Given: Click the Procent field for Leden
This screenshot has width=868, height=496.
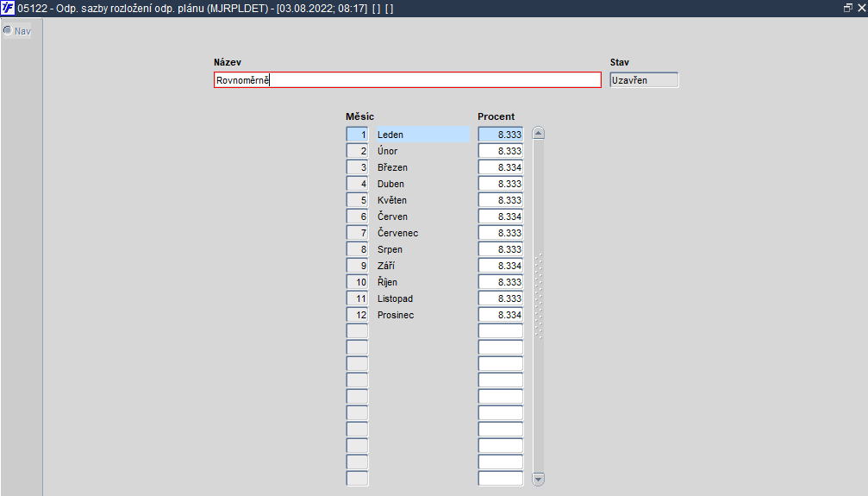Looking at the screenshot, I should (x=501, y=135).
